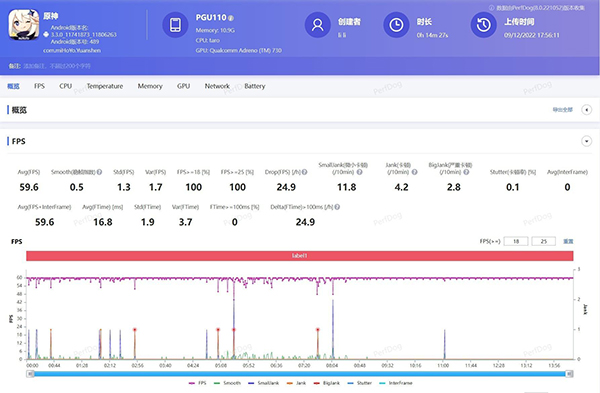The image size is (600, 393).
Task: Open the GPU tab
Action: 183,86
